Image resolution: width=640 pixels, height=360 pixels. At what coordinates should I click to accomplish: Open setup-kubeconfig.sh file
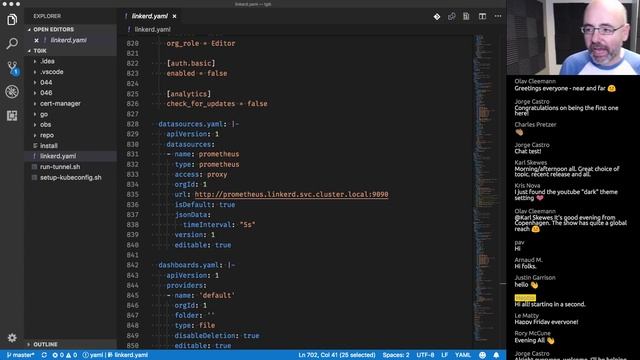click(71, 178)
